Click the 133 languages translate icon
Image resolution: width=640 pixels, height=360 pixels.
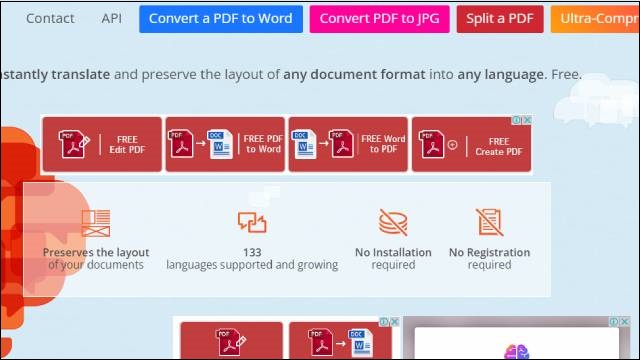(252, 222)
